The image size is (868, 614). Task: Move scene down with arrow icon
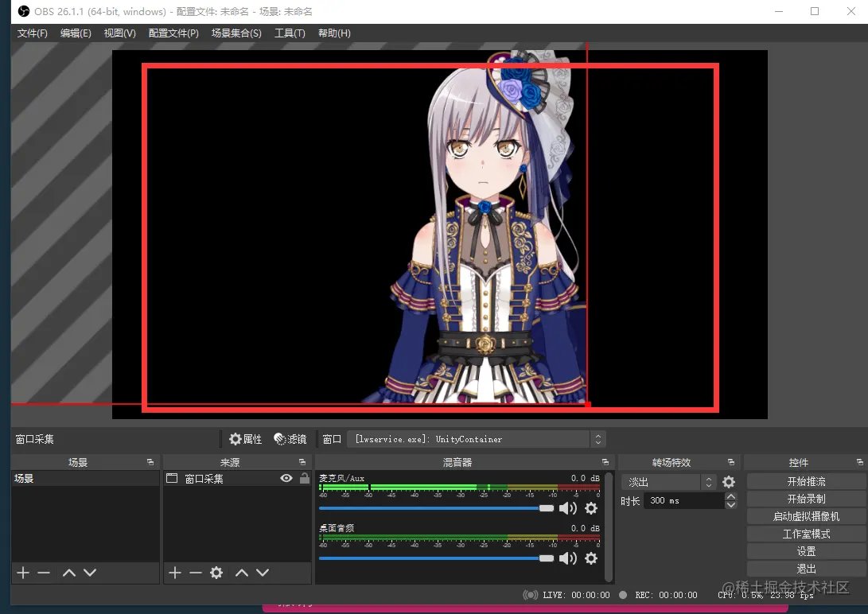tap(90, 573)
